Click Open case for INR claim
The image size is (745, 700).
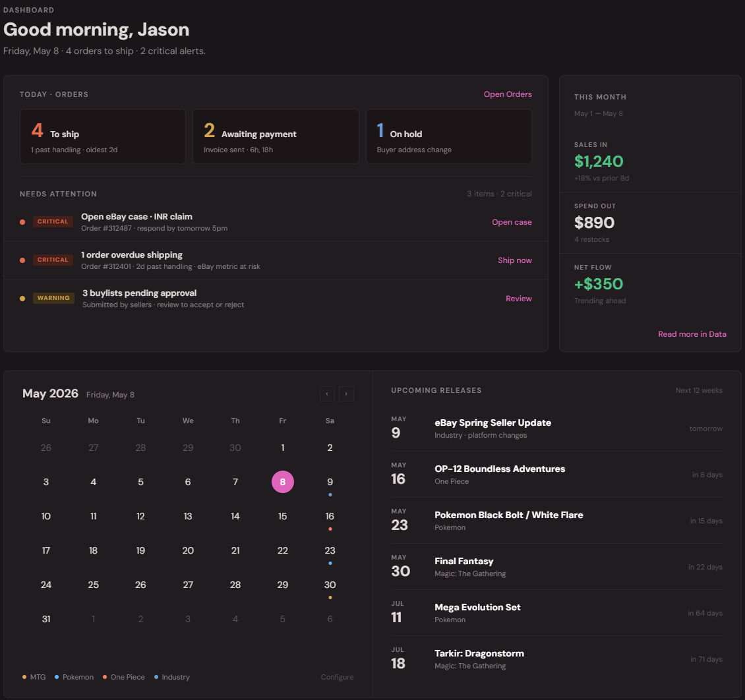point(512,221)
